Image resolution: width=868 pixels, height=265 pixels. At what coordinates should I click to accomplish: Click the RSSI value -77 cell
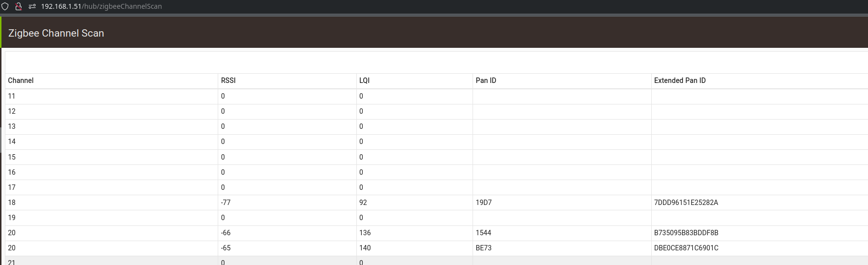287,203
